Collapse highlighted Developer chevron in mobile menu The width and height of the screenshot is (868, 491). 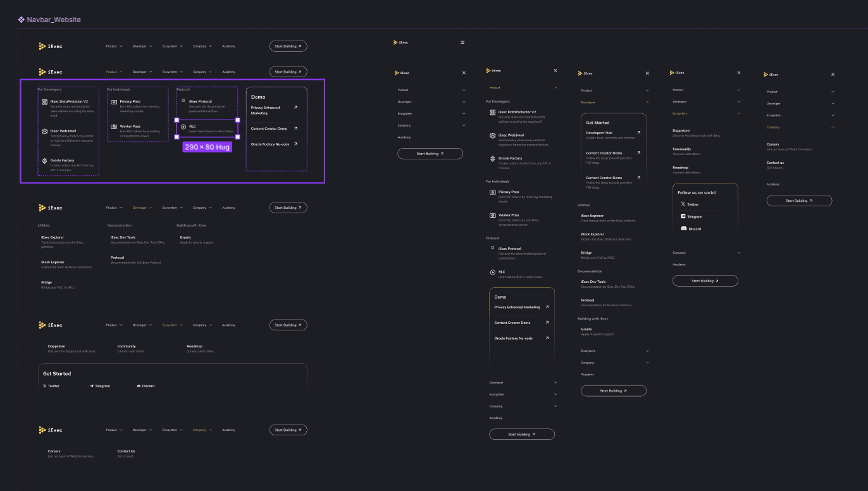click(x=647, y=102)
